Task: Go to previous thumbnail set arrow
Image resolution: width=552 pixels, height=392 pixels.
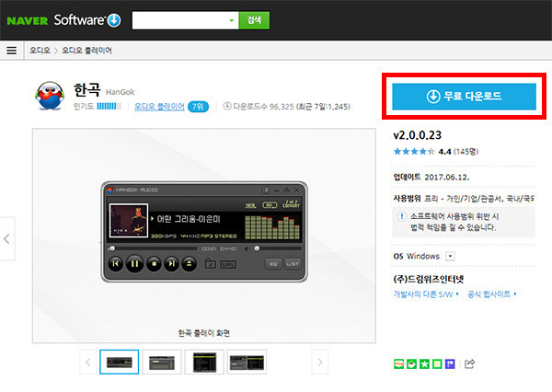Action: (x=88, y=362)
